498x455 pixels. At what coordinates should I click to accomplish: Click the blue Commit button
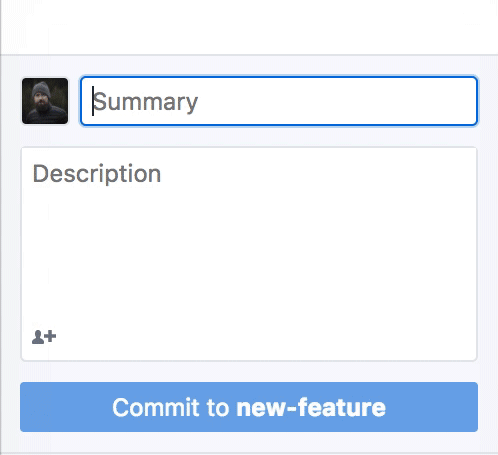[x=249, y=407]
